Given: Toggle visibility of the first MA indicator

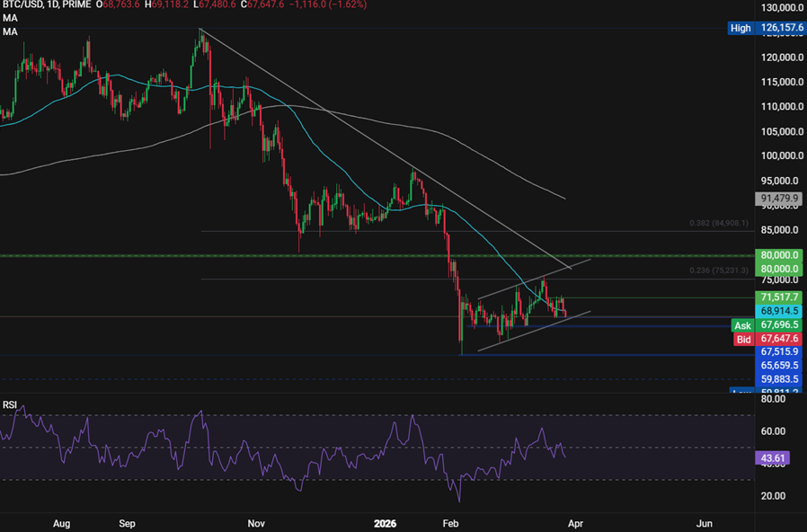Looking at the screenshot, I should tap(8, 18).
